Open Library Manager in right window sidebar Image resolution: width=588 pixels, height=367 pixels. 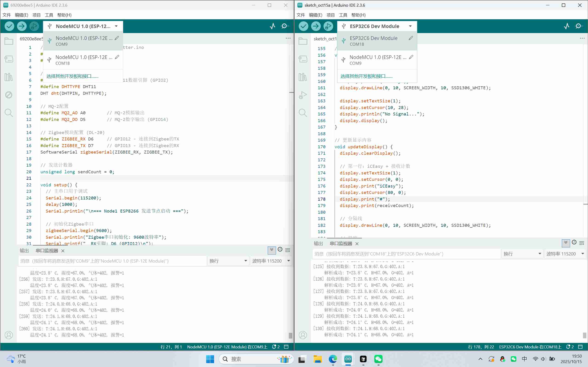click(303, 77)
